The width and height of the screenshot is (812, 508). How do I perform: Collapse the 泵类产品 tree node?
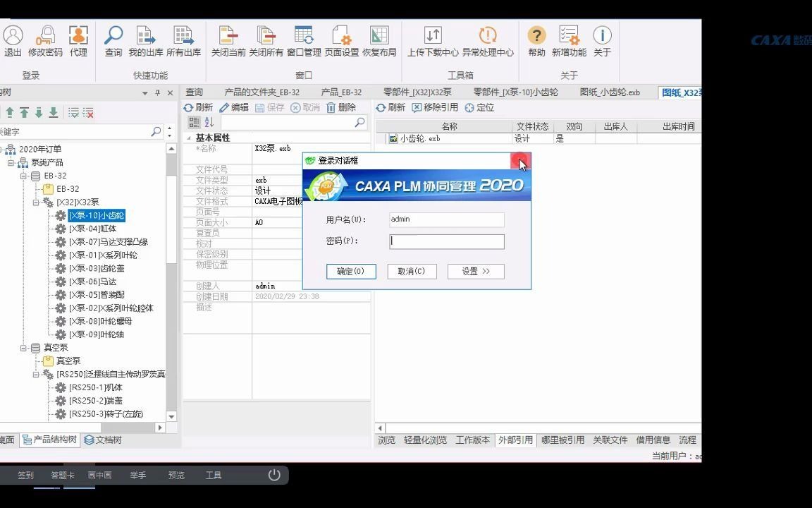[x=11, y=163]
